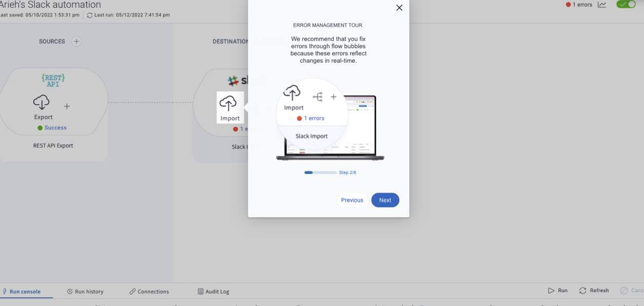Click plus icon beside the Export step
The height and width of the screenshot is (306, 644).
tap(67, 106)
